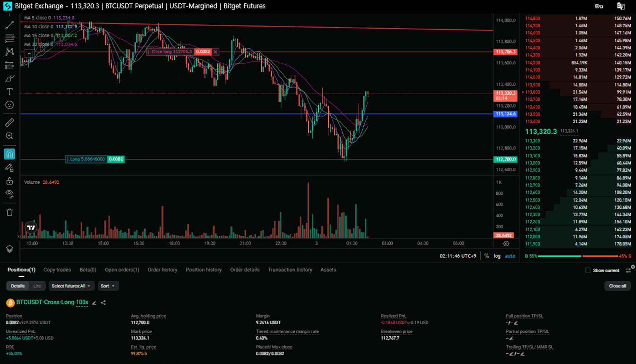Toggle log scale on price axis

pos(497,256)
